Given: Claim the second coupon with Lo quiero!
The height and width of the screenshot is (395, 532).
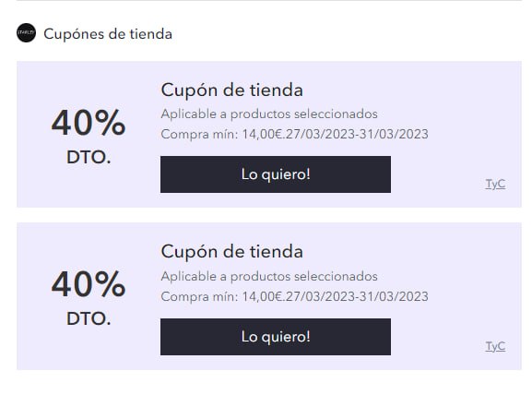Looking at the screenshot, I should (276, 337).
